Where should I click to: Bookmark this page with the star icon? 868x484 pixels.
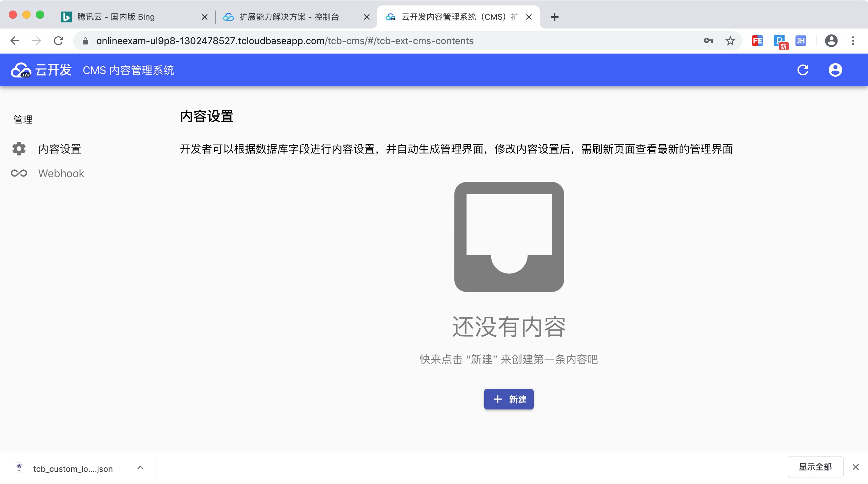pos(730,41)
